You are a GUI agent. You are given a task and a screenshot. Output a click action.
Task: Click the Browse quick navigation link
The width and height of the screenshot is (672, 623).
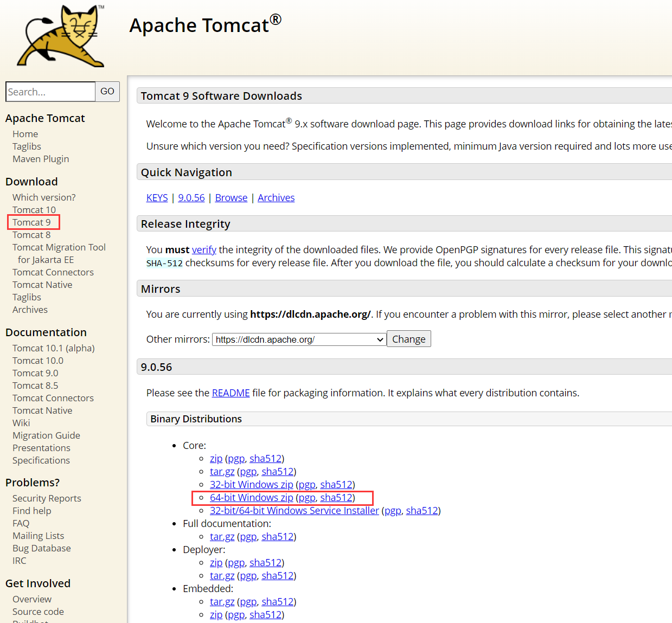coord(231,198)
